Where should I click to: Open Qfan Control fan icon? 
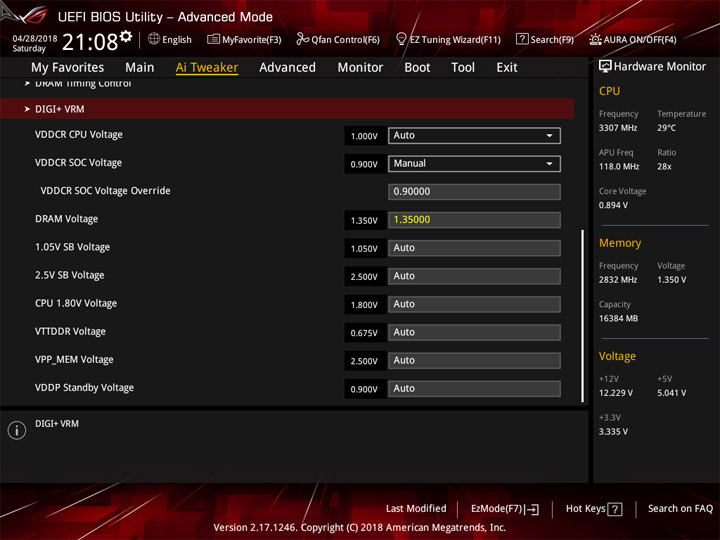click(x=302, y=39)
